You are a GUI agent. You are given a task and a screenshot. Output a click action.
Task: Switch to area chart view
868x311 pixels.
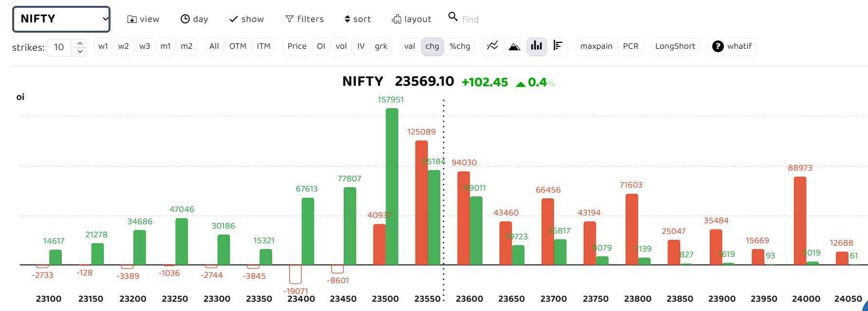(x=515, y=46)
